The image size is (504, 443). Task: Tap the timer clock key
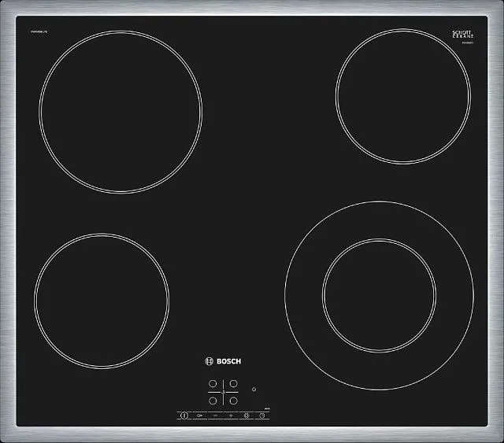(x=262, y=415)
